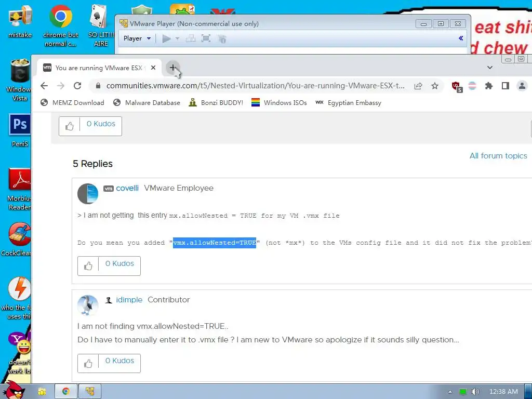Open the 'All forum topics' link
The height and width of the screenshot is (399, 532).
coord(498,156)
